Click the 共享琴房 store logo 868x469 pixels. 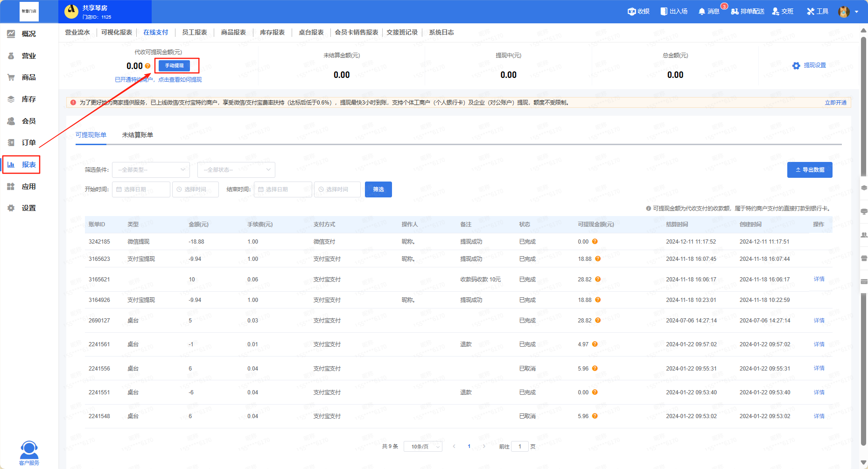pyautogui.click(x=71, y=12)
